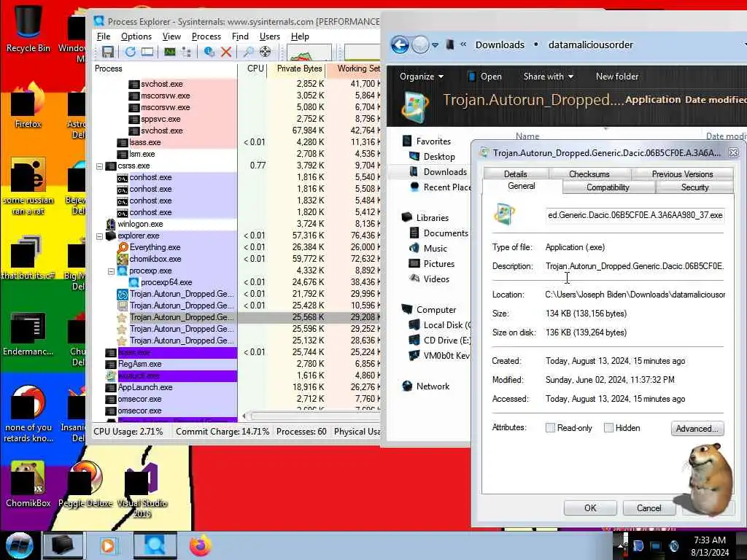Click the Properties toolbar icon in Process Explorer

click(x=209, y=52)
